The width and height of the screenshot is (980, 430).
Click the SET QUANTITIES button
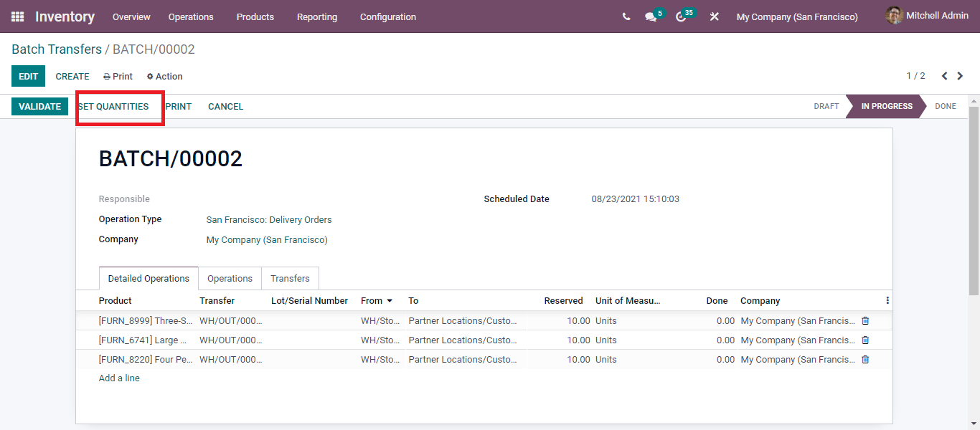point(113,106)
